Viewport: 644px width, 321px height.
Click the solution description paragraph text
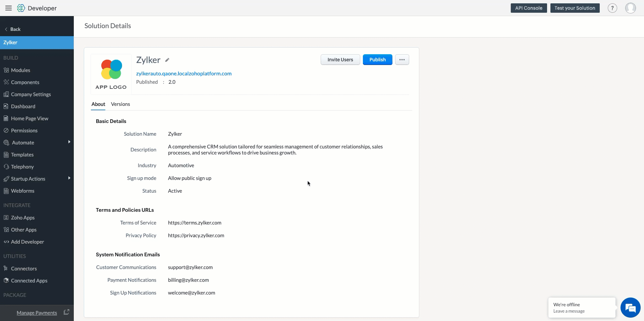click(275, 150)
